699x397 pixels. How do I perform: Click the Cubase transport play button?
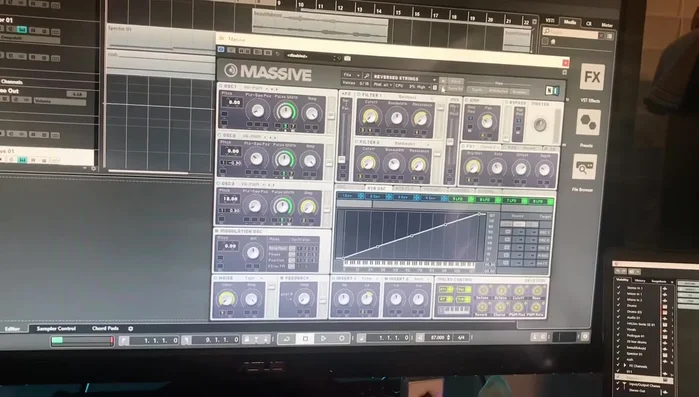(323, 339)
